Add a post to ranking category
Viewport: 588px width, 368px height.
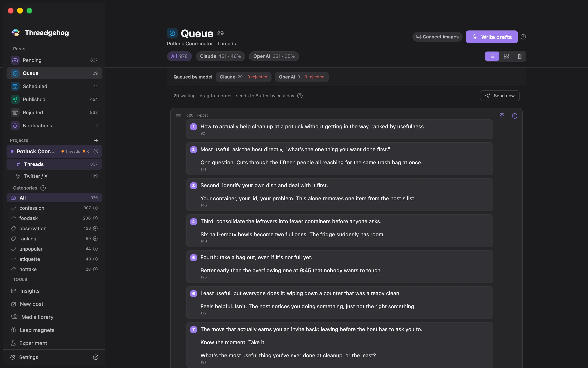96,239
